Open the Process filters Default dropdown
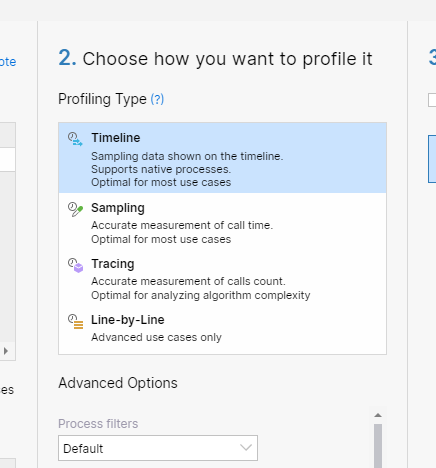The image size is (436, 468). click(x=158, y=448)
